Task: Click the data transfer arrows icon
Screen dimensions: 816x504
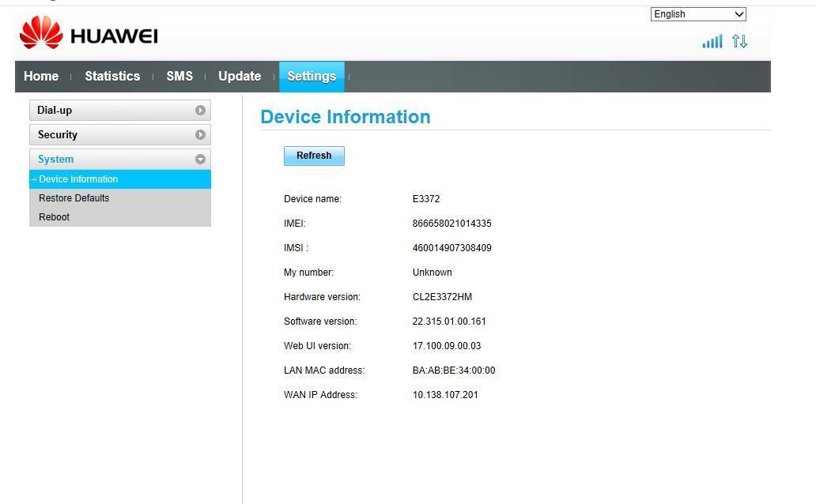Action: 739,41
